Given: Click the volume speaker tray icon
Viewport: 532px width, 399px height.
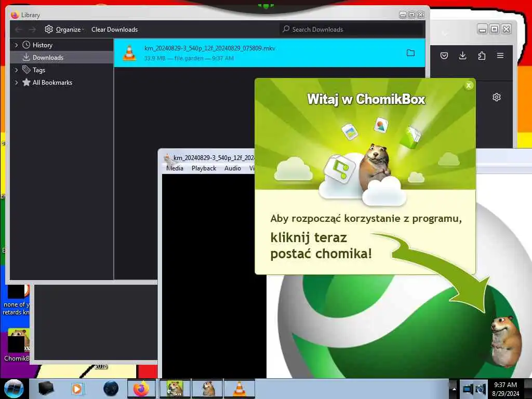Looking at the screenshot, I should (x=481, y=389).
